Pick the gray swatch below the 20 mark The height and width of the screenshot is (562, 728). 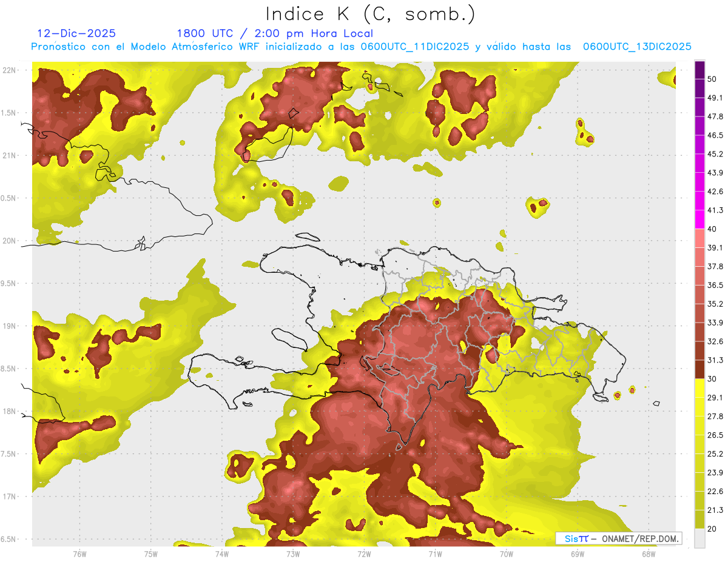(x=699, y=538)
